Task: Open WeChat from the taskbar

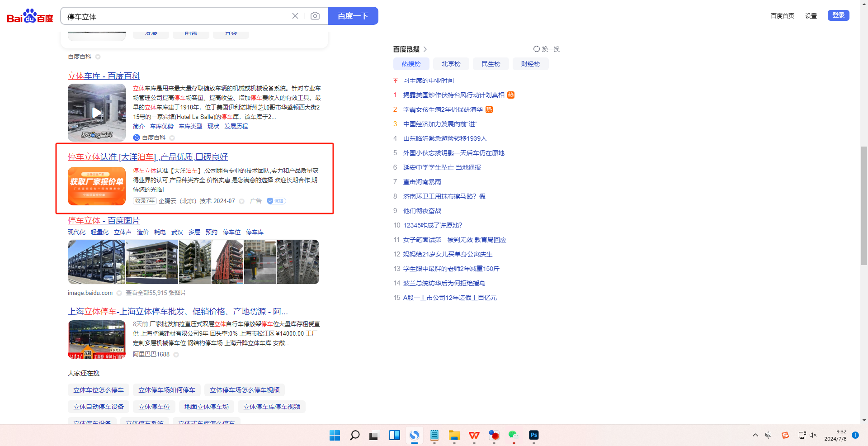Action: [x=514, y=435]
